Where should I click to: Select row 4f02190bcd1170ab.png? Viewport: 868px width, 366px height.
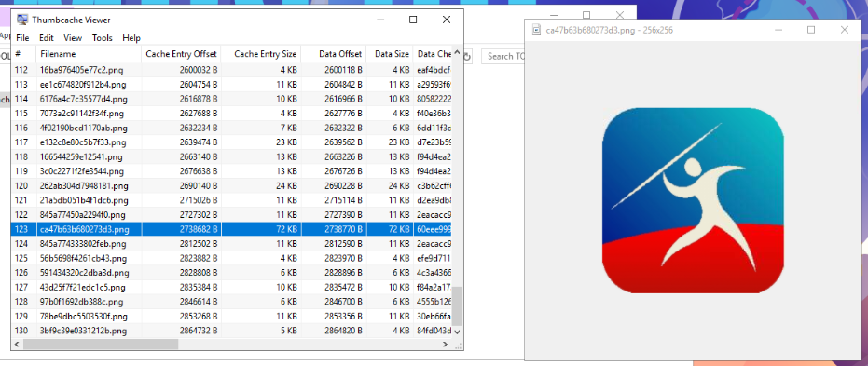231,128
